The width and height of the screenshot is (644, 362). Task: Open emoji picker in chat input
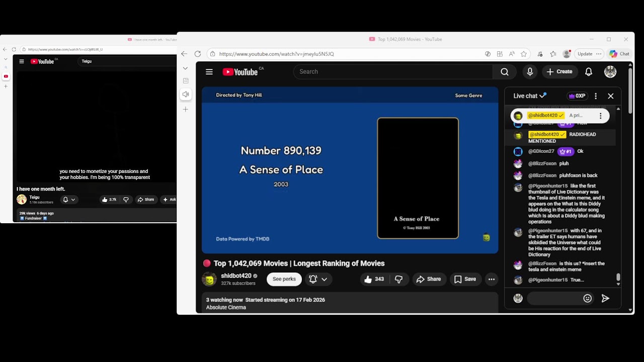tap(587, 299)
